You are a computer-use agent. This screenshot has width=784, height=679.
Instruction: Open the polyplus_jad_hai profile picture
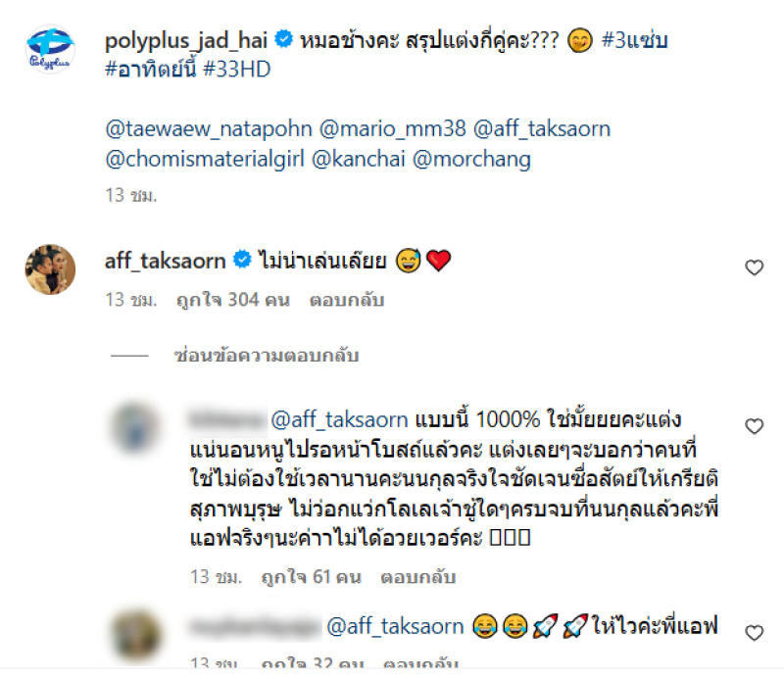[x=50, y=49]
